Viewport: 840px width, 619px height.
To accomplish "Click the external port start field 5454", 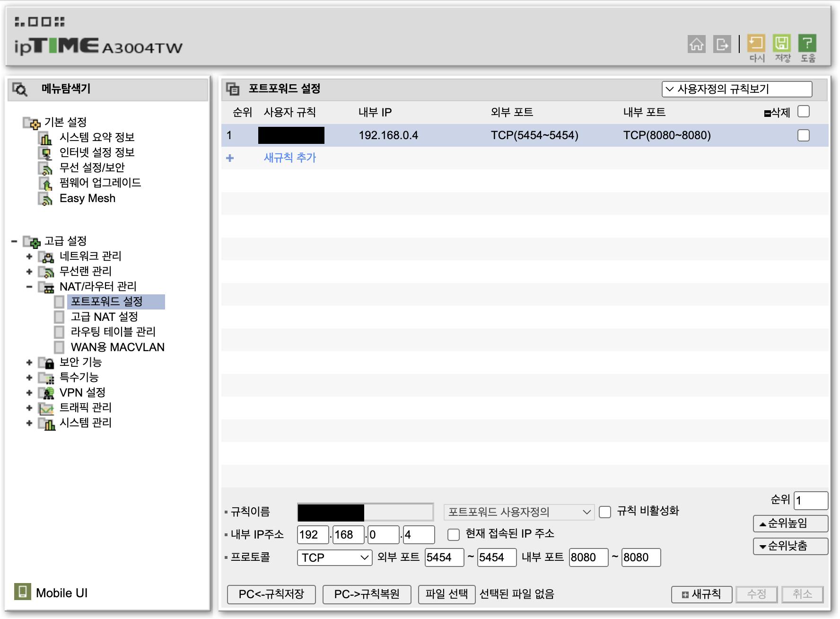I will tap(445, 557).
